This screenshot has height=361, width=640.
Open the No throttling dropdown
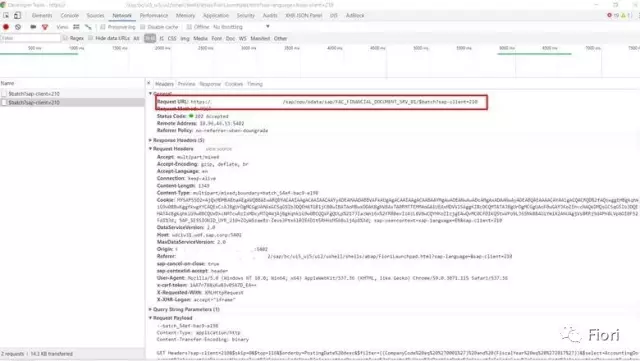point(241,27)
